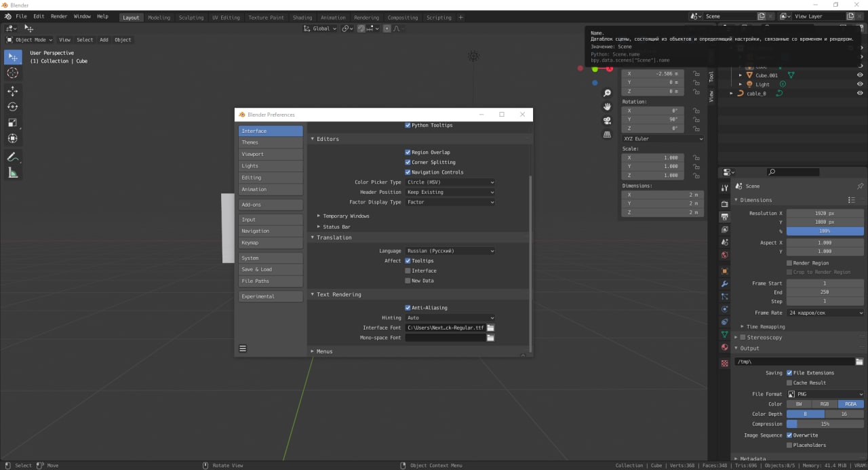Hide cable_0 with its eye icon
This screenshot has width=868, height=470.
(860, 94)
